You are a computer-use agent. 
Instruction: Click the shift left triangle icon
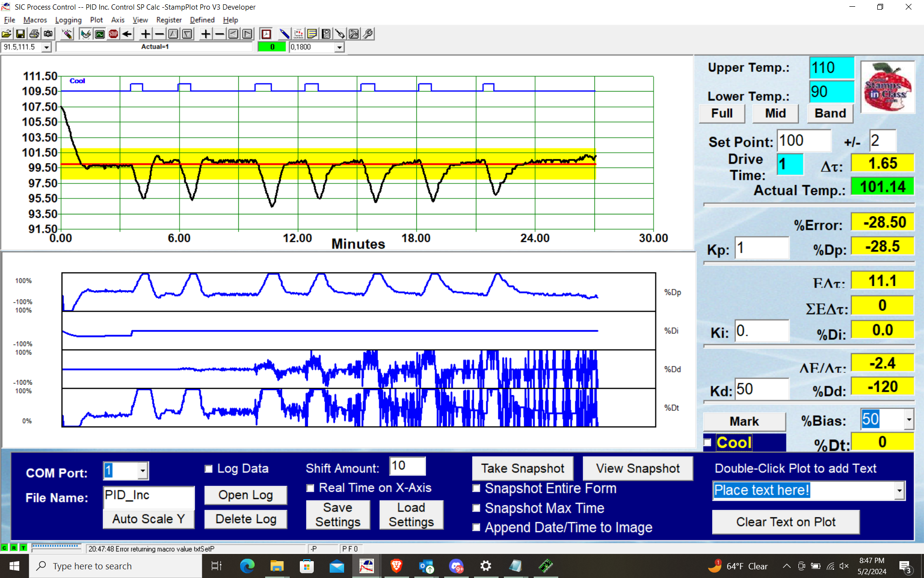233,34
